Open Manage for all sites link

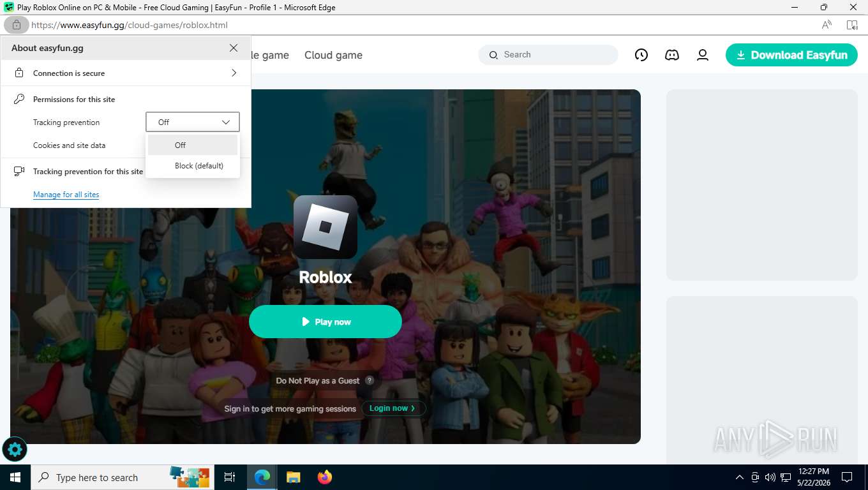click(66, 195)
